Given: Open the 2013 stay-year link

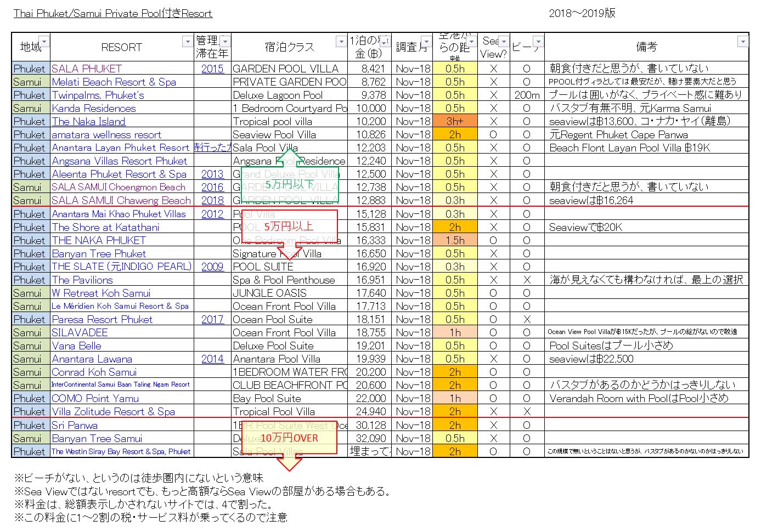Looking at the screenshot, I should 212,174.
